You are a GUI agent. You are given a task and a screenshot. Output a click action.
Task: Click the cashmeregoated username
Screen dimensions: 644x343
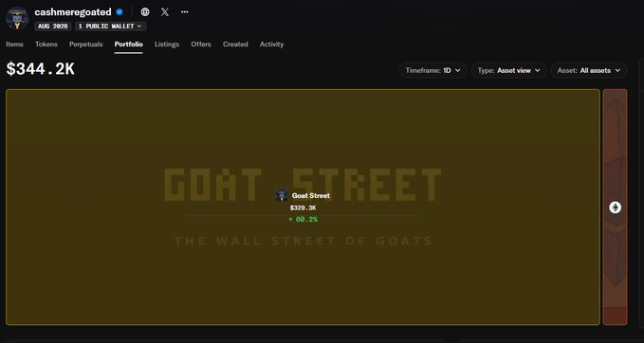tap(73, 12)
